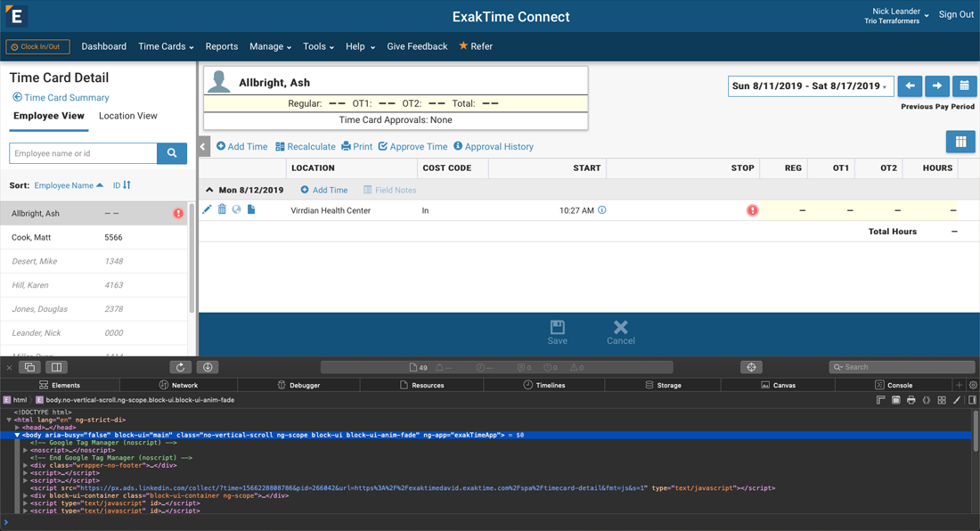This screenshot has width=980, height=531.
Task: Click the ExakTime E logo
Action: [x=16, y=16]
